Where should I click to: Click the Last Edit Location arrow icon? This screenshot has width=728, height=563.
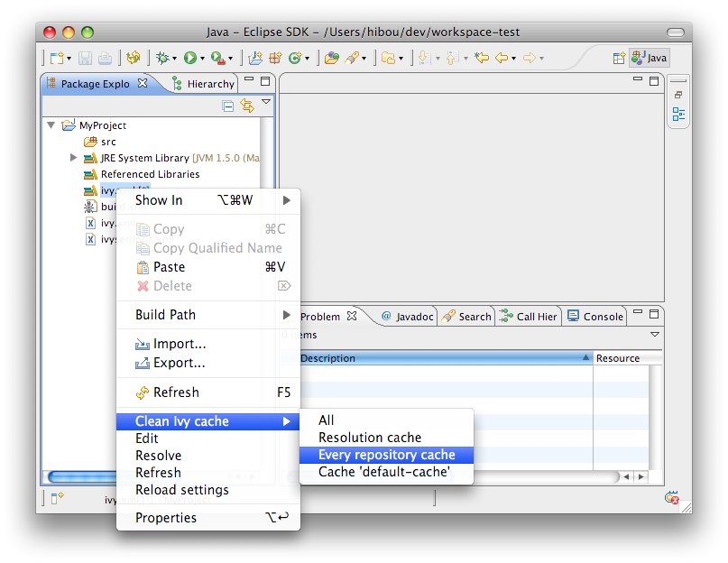tap(482, 58)
